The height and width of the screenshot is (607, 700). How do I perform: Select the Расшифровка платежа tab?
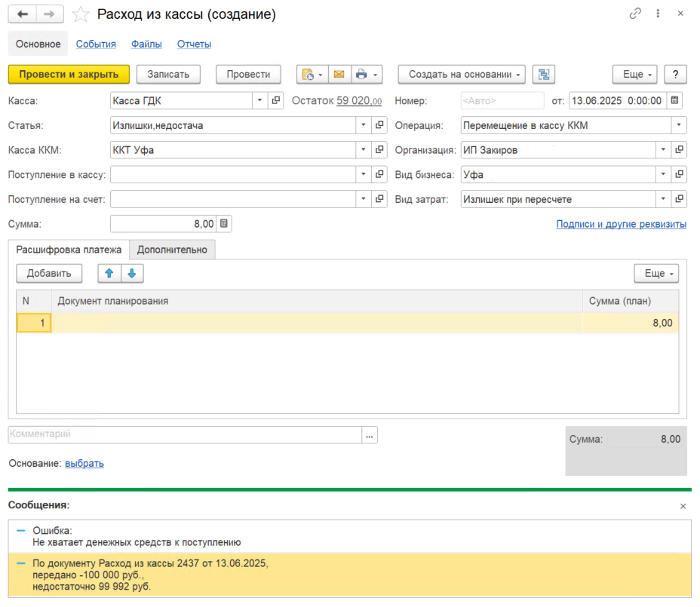(69, 250)
